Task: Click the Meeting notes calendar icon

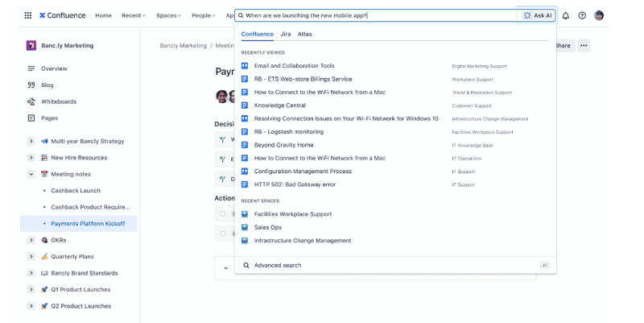Action: click(x=44, y=174)
